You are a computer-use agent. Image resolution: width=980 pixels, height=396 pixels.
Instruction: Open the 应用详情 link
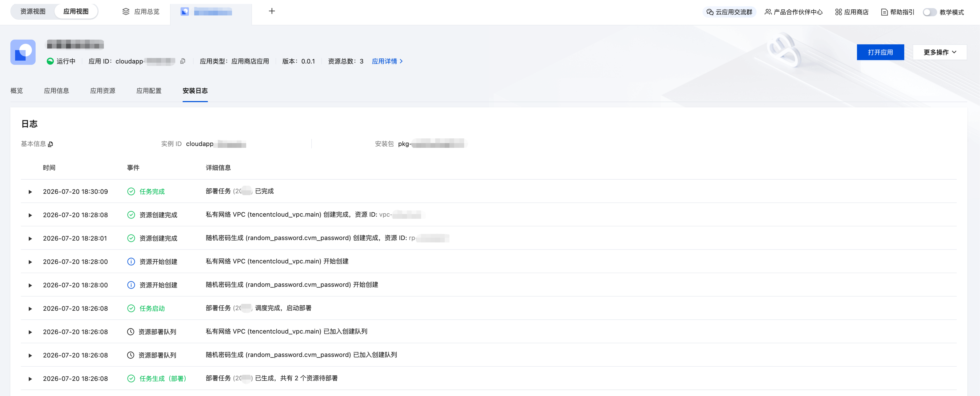coord(387,61)
